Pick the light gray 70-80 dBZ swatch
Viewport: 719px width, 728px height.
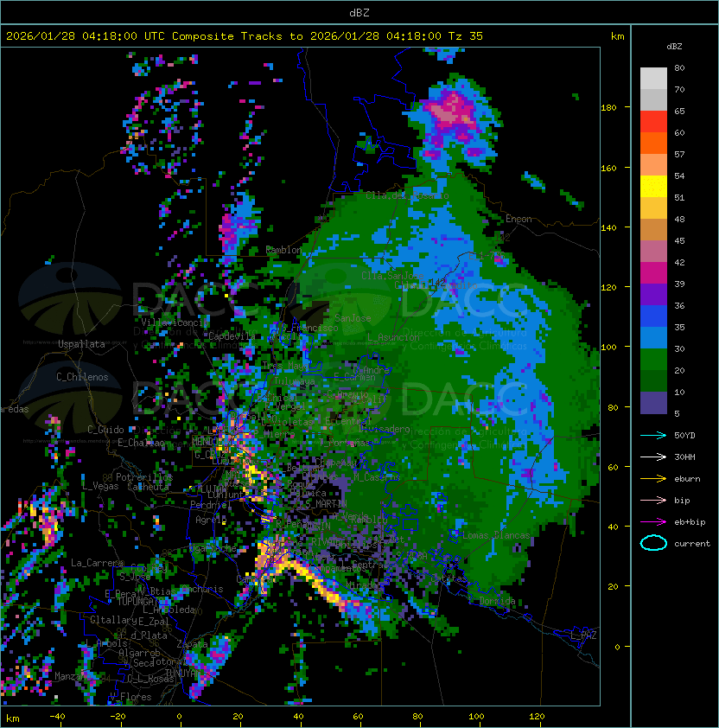pos(653,79)
